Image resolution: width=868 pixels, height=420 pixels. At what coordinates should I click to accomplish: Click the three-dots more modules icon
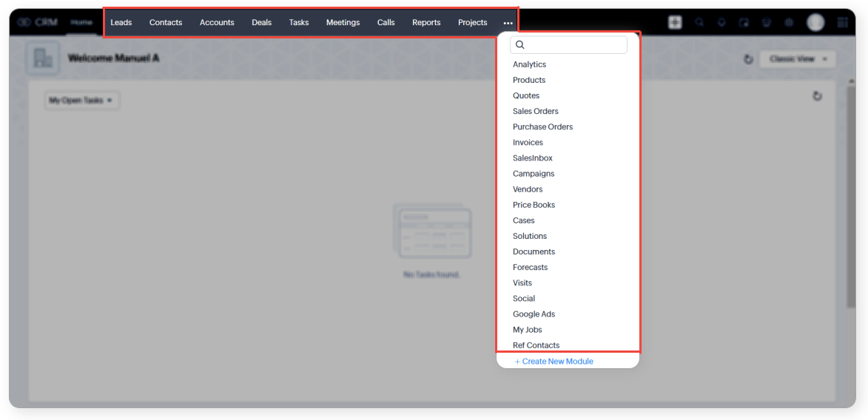click(508, 23)
